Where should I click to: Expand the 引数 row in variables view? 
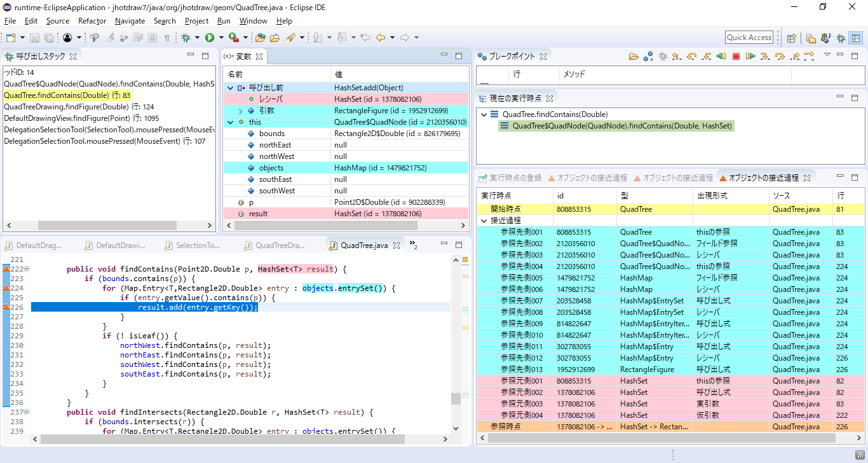[241, 111]
